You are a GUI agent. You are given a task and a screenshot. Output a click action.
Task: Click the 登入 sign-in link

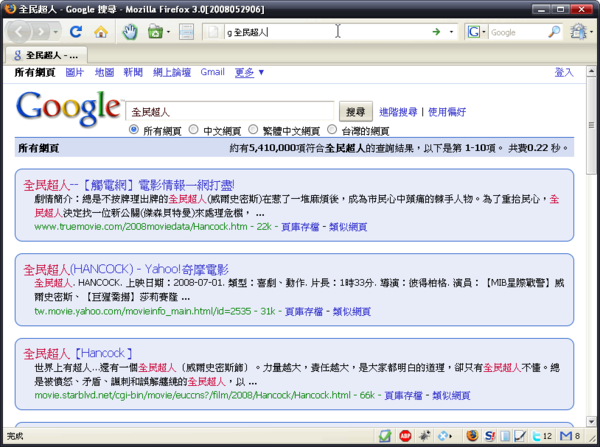pyautogui.click(x=564, y=72)
